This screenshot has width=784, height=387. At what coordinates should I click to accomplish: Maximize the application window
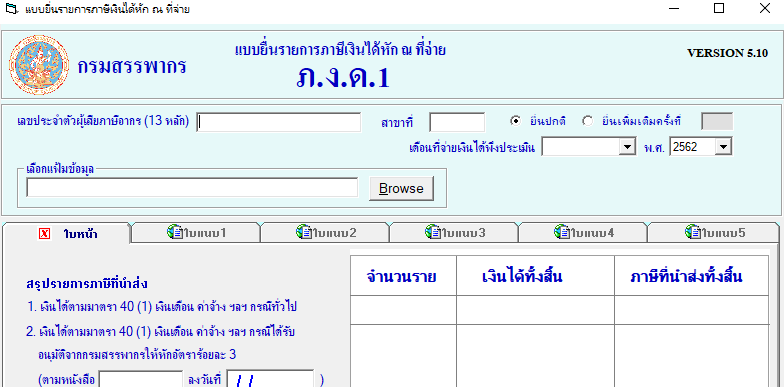click(718, 8)
